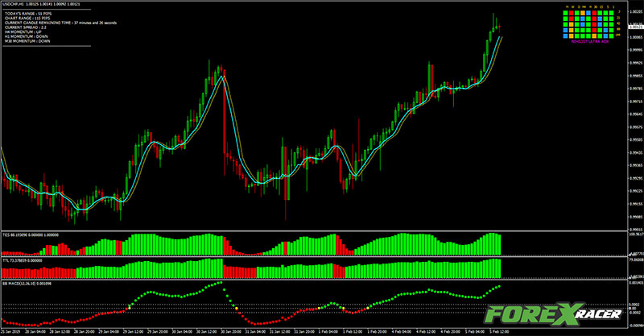This screenshot has height=336, width=644.
Task: Click the highlighted current price 1.00121 tag
Action: click(x=636, y=27)
